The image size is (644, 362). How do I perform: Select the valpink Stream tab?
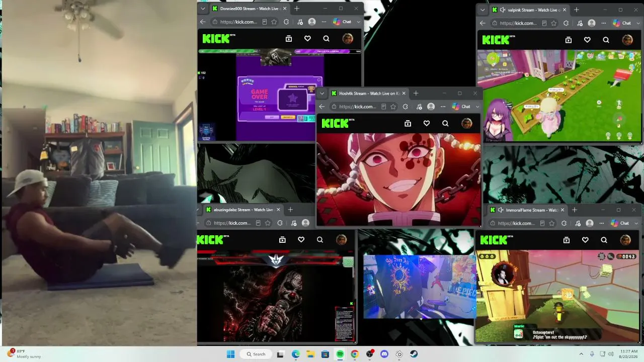point(528,10)
